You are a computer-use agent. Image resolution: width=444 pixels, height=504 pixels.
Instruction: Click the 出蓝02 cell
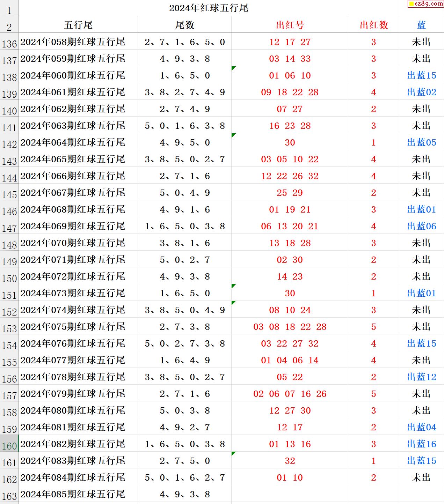pyautogui.click(x=421, y=92)
